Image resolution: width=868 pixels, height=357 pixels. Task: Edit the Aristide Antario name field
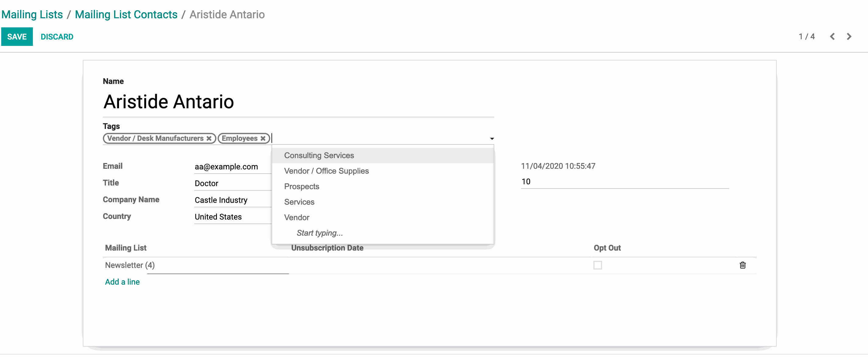[x=169, y=102]
